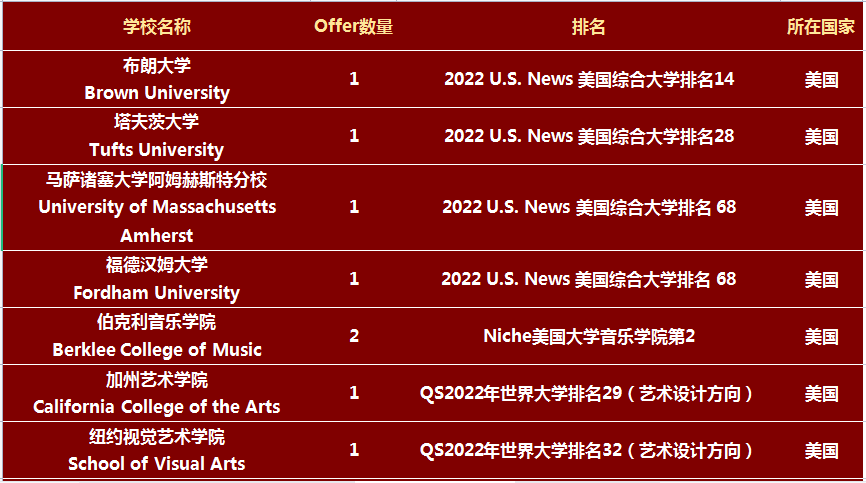Click Berklee's offer count of 2
Screen dimensions: 866x483
pyautogui.click(x=354, y=336)
